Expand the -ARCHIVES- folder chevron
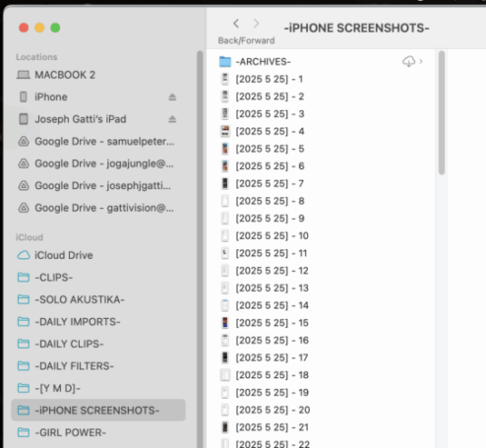 pos(421,61)
